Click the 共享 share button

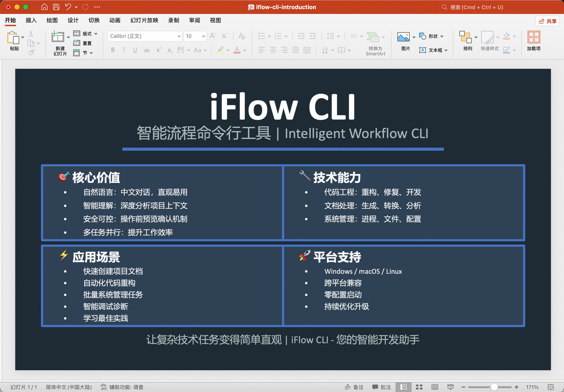[548, 21]
